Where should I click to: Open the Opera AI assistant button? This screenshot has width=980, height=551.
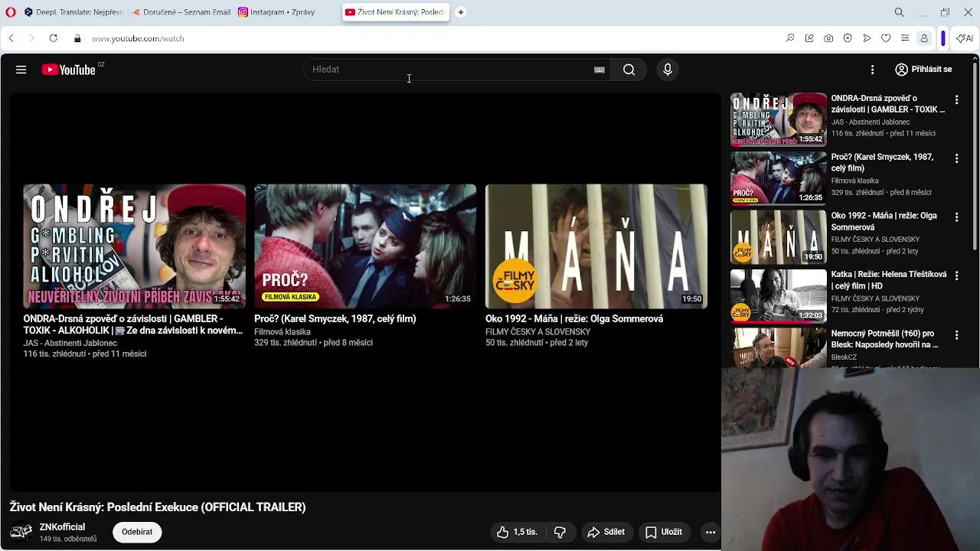point(964,38)
